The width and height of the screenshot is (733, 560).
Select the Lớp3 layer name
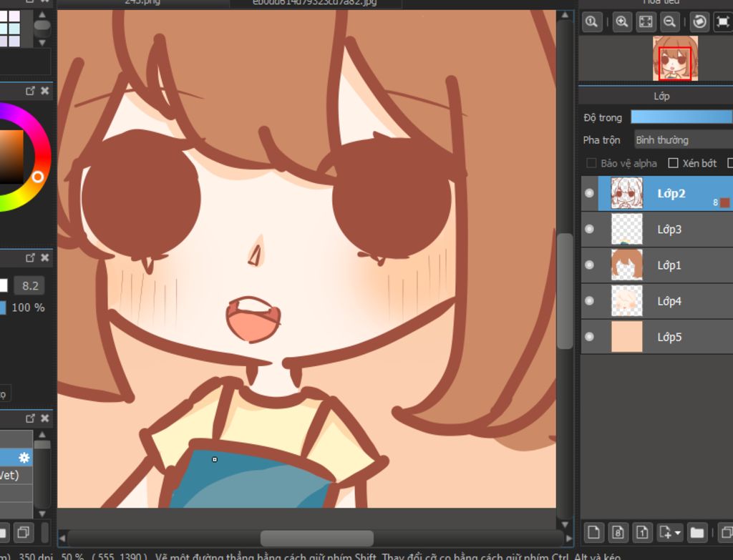669,230
